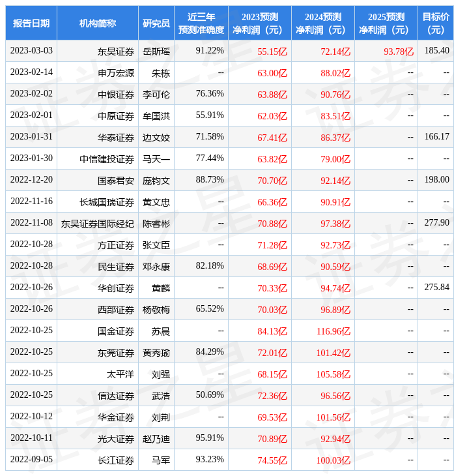Viewport: 454px width, 476px height.
Task: Select 2023 forecast 67.41亿
Action: 272,138
